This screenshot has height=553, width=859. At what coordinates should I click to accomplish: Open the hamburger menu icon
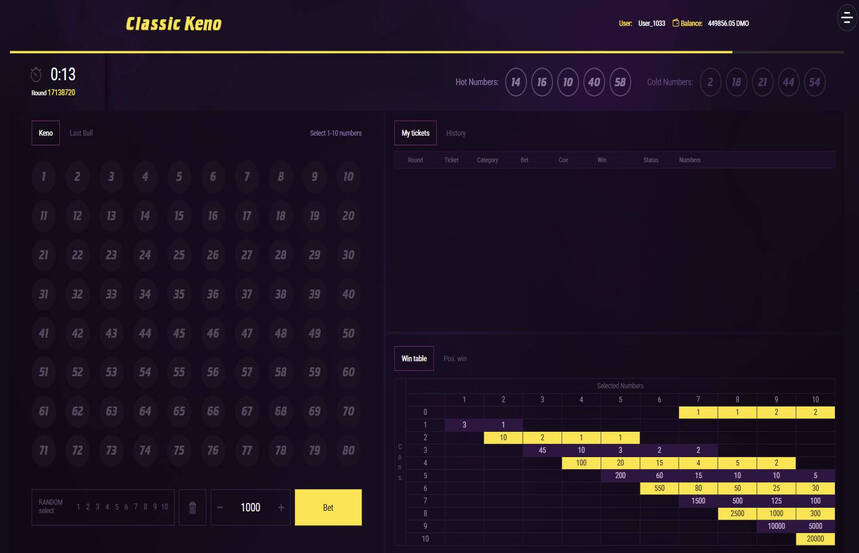(x=847, y=18)
